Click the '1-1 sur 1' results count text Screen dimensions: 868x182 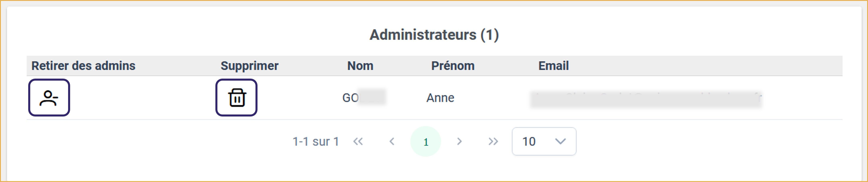pos(315,141)
